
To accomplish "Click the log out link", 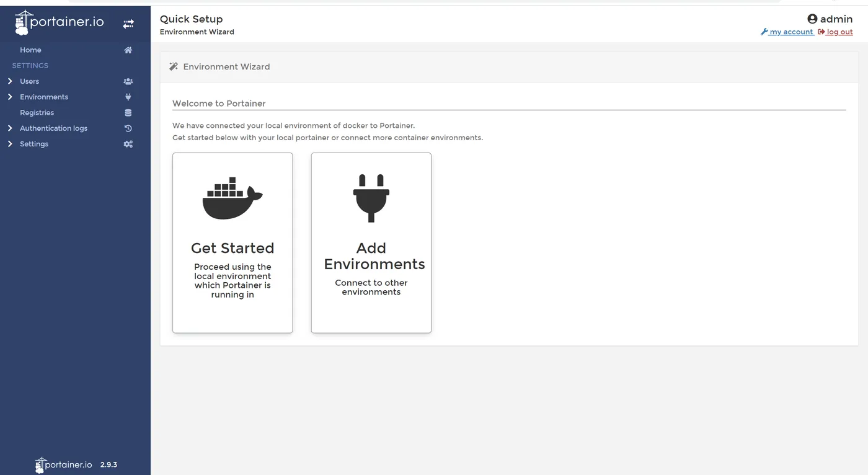I will [839, 32].
